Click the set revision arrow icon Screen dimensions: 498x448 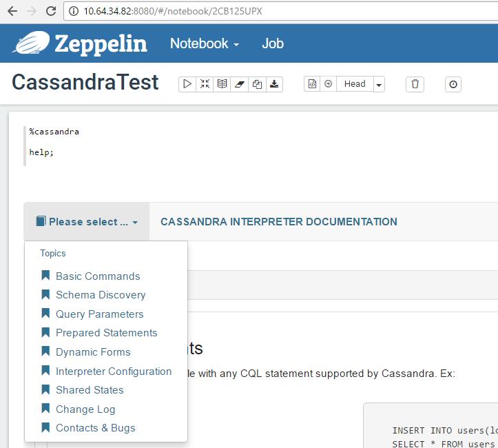point(328,84)
